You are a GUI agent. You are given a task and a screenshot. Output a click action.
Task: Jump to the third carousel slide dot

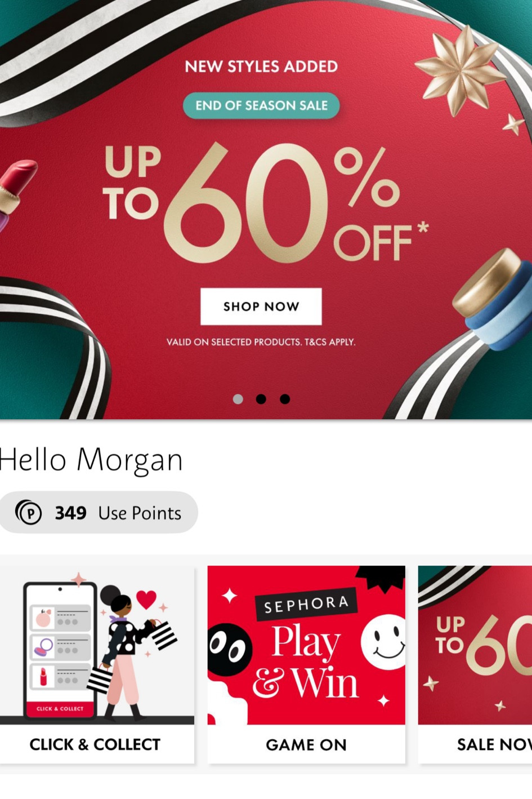(x=285, y=399)
